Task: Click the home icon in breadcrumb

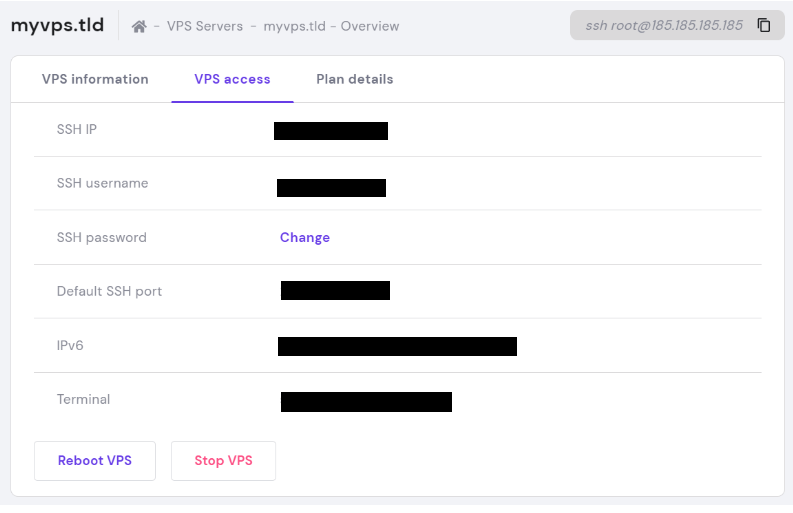Action: point(139,26)
